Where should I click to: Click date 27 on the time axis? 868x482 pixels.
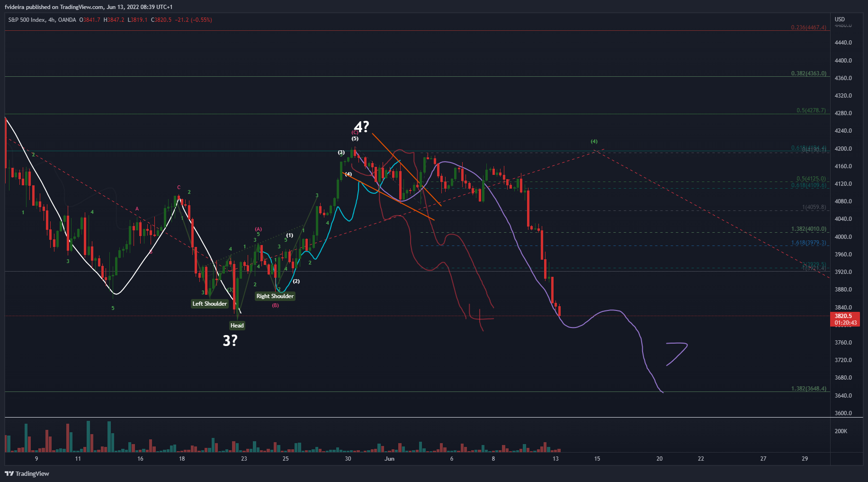click(x=763, y=459)
